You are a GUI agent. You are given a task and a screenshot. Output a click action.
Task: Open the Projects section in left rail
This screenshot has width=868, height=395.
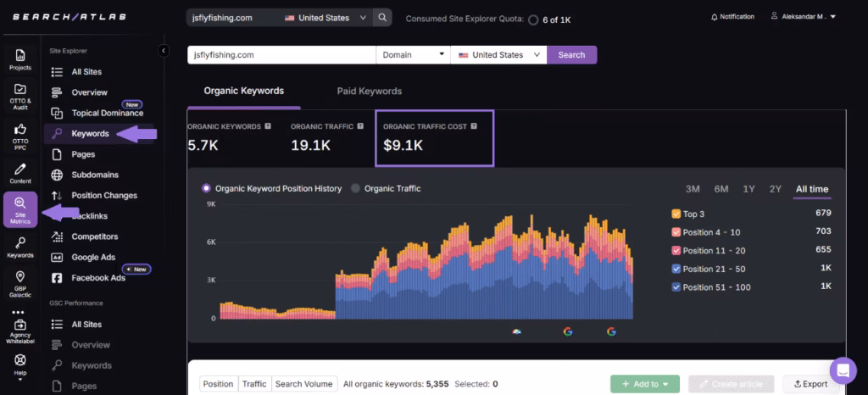pos(20,59)
